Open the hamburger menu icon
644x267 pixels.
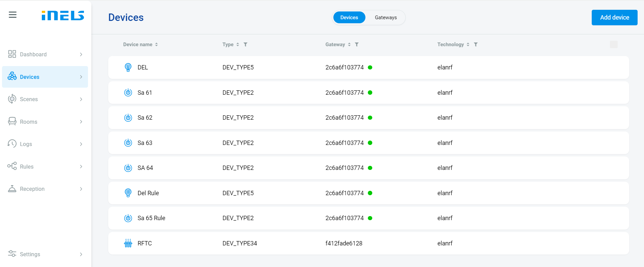[x=12, y=15]
